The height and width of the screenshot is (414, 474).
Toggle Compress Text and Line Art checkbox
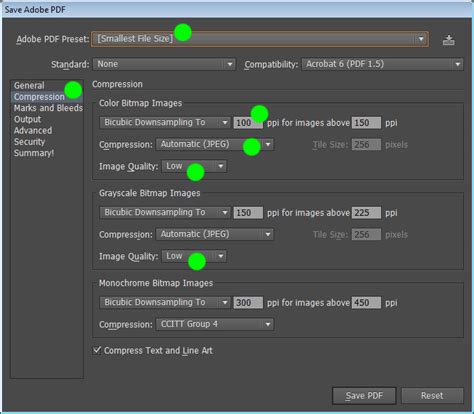pyautogui.click(x=97, y=350)
